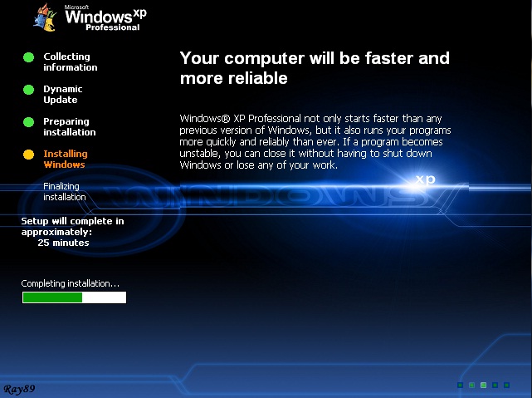Screen dimensions: 532x398
Task: Click the green dot beside Dynamic Update
Action: 28,90
